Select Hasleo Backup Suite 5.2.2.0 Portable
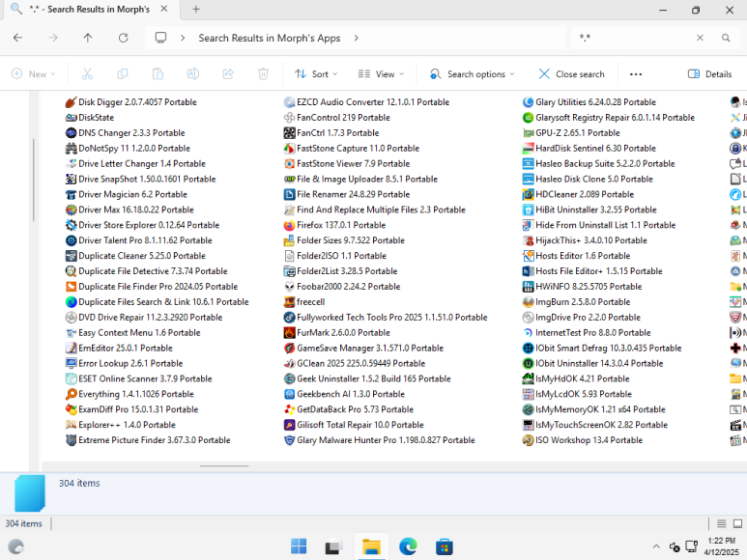Viewport: 747px width, 560px height. point(599,164)
